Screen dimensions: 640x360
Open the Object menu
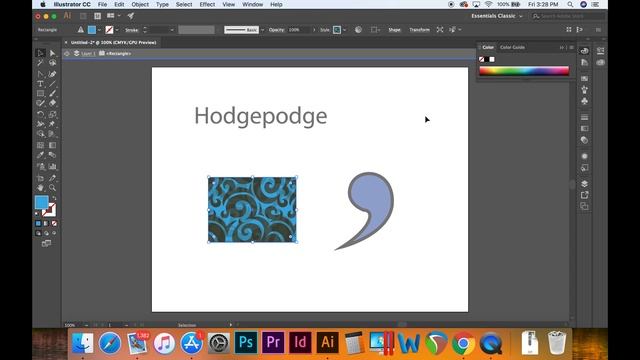click(x=140, y=4)
